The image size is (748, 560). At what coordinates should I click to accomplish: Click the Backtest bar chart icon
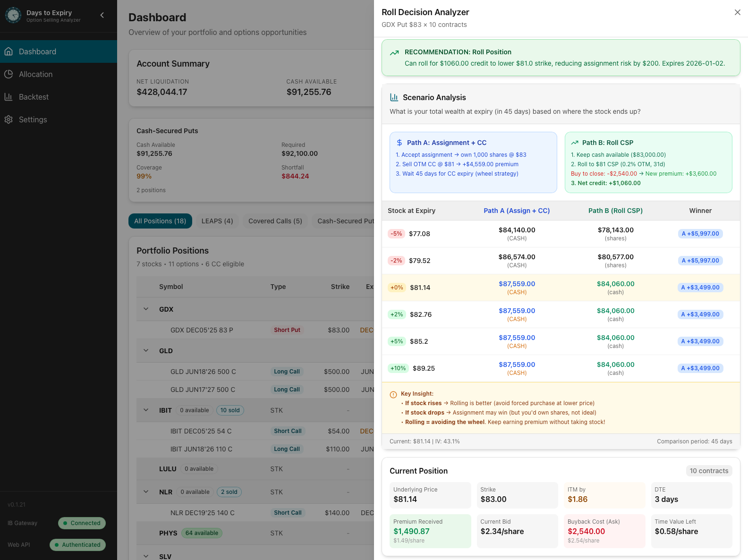[x=8, y=97]
